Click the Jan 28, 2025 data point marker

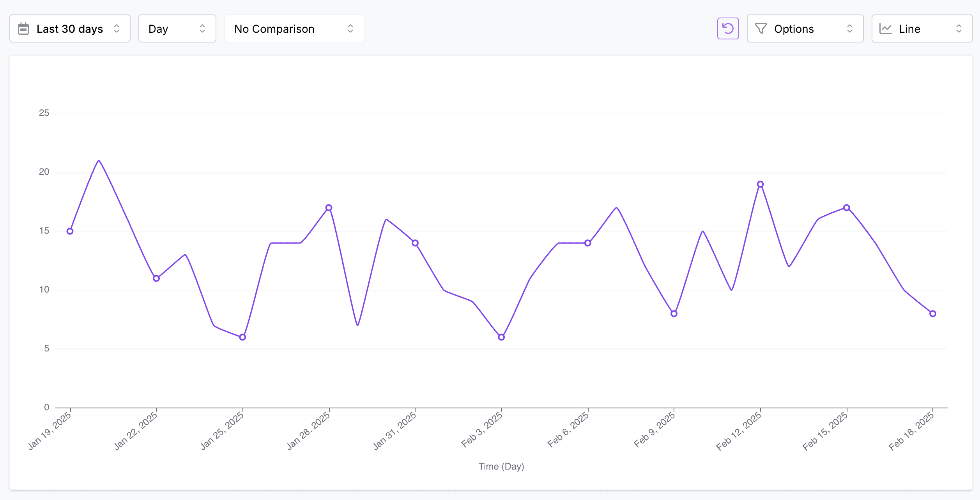click(329, 208)
